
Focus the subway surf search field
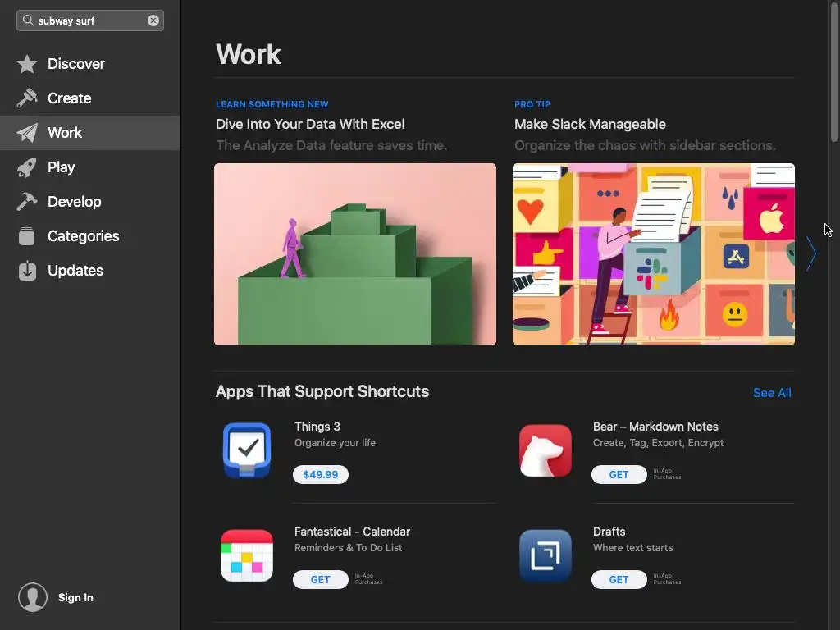(90, 21)
